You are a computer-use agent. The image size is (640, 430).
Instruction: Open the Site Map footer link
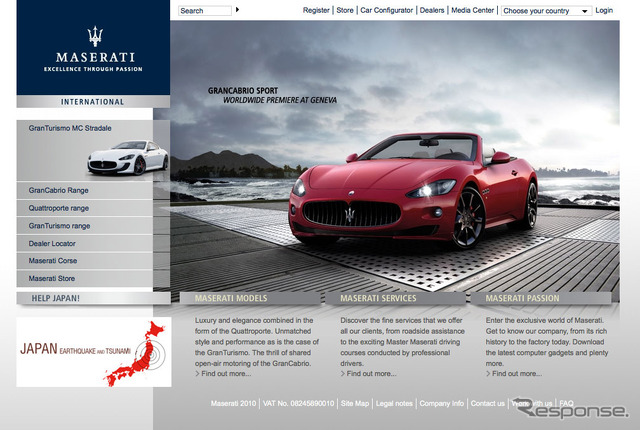[x=355, y=403]
